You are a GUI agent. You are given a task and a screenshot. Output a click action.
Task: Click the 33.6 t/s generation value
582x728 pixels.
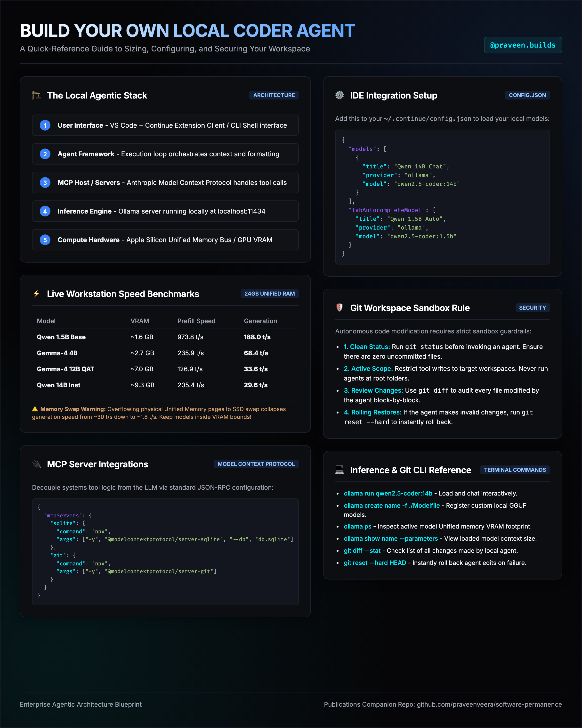coord(256,369)
